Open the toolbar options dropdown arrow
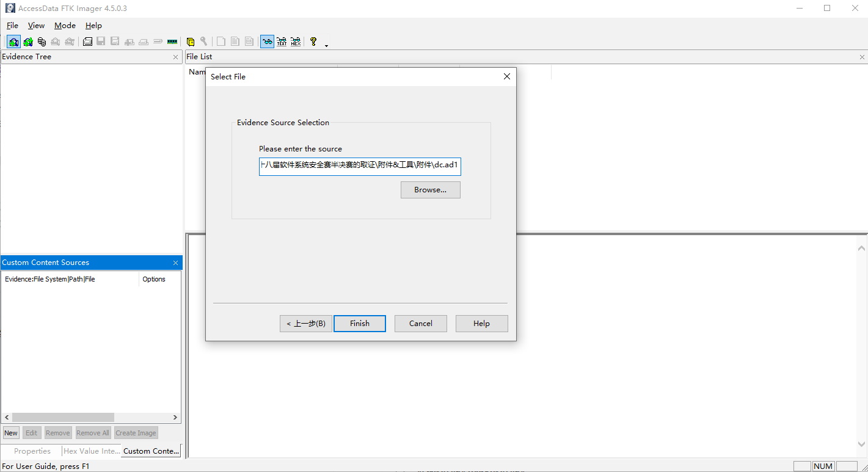Viewport: 868px width, 472px height. click(x=326, y=45)
